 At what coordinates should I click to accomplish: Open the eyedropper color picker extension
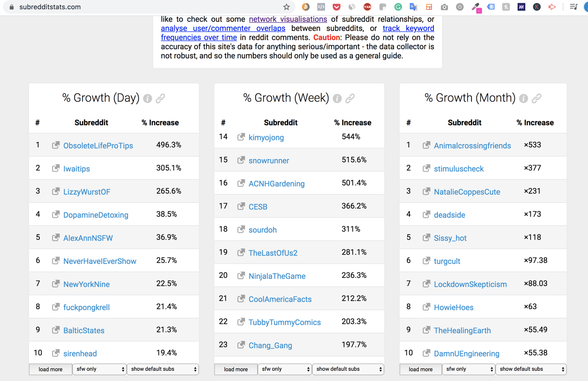tap(476, 7)
